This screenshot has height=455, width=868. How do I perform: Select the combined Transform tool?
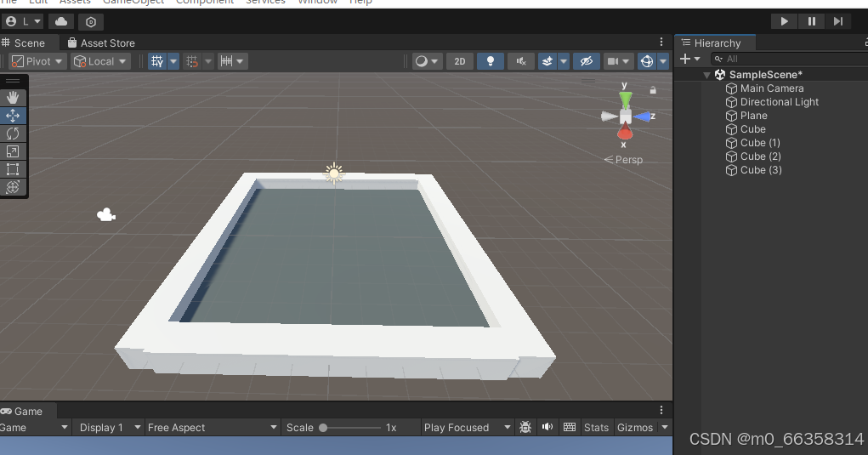click(13, 187)
